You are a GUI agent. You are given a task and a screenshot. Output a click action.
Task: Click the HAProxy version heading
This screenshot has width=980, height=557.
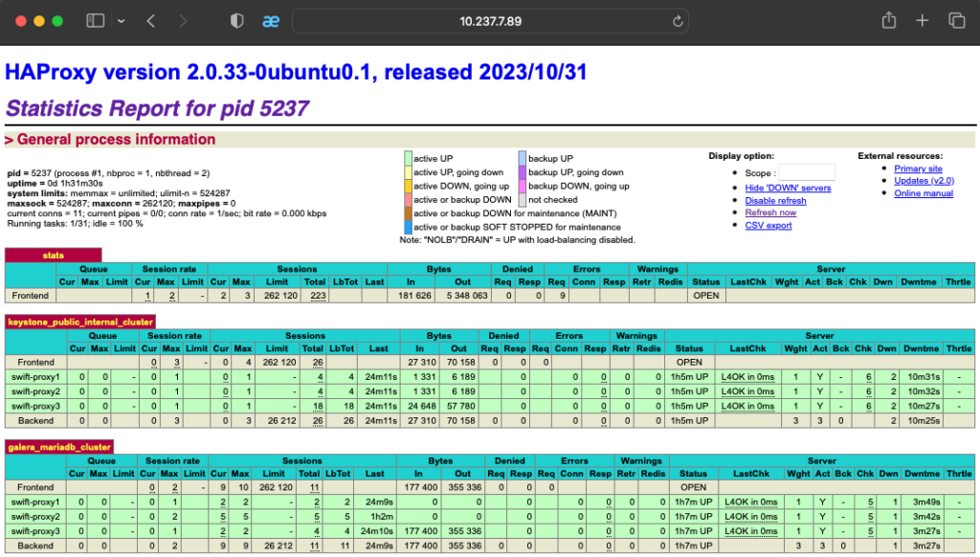point(296,72)
